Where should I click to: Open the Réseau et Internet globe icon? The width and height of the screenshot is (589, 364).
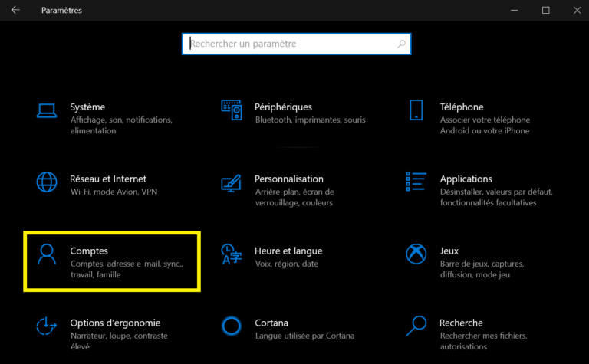[47, 182]
